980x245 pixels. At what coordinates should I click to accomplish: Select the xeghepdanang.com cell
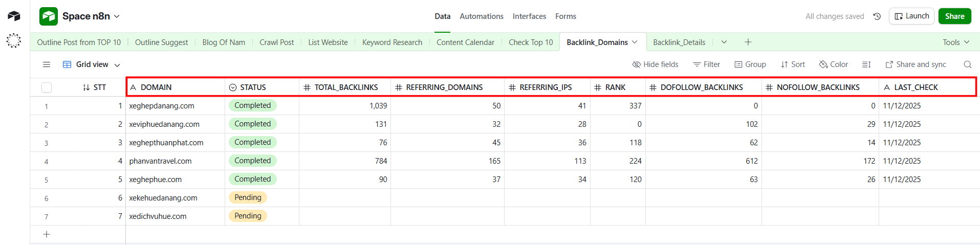(x=176, y=106)
